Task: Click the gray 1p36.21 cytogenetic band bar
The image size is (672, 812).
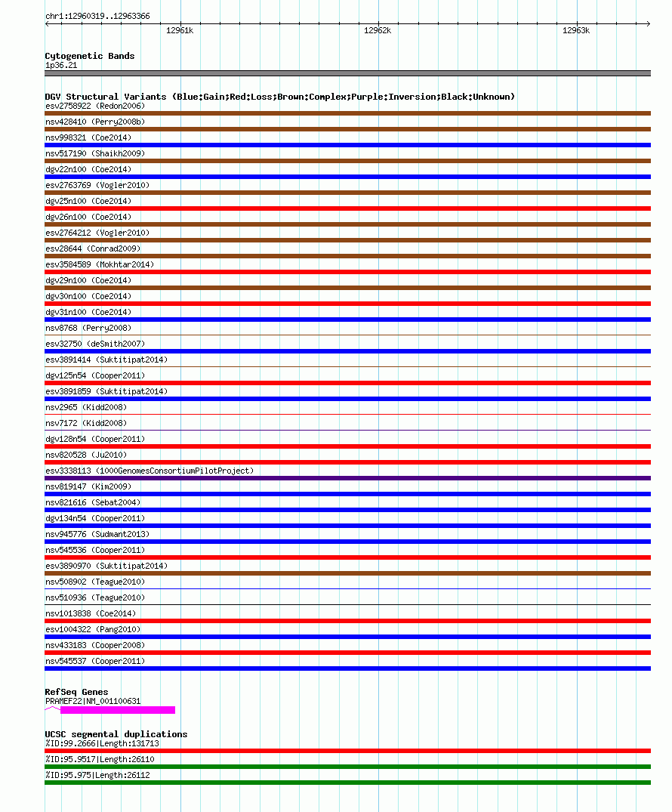Action: click(347, 73)
